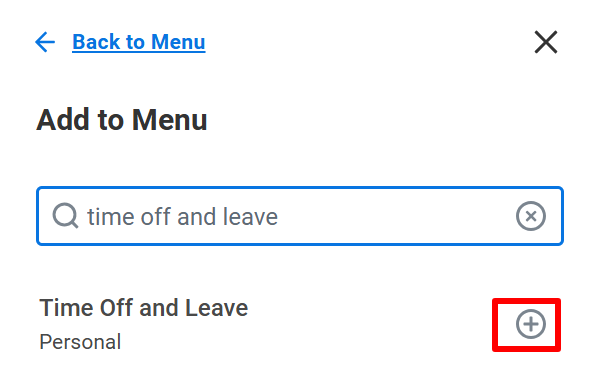The height and width of the screenshot is (385, 595).
Task: Click the left arrow back icon
Action: pyautogui.click(x=45, y=42)
